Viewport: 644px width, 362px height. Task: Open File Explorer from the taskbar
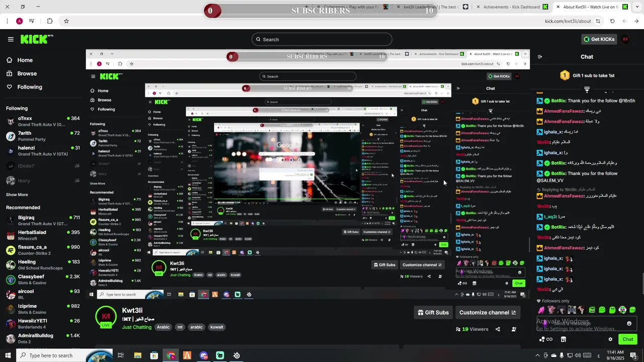click(138, 355)
